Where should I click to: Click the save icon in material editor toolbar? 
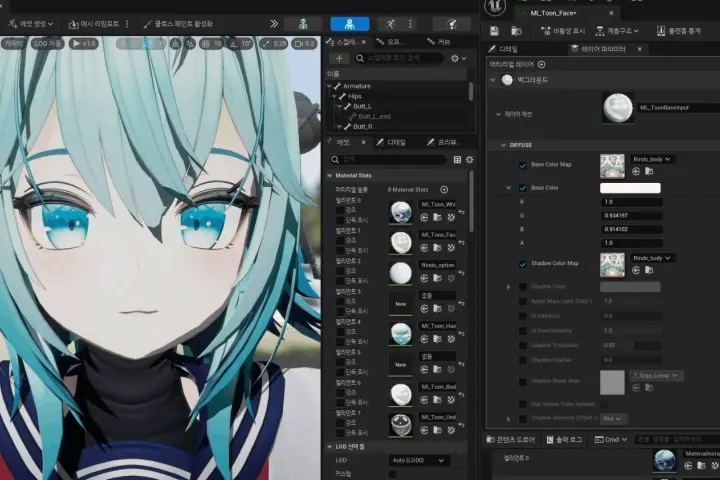(x=494, y=31)
